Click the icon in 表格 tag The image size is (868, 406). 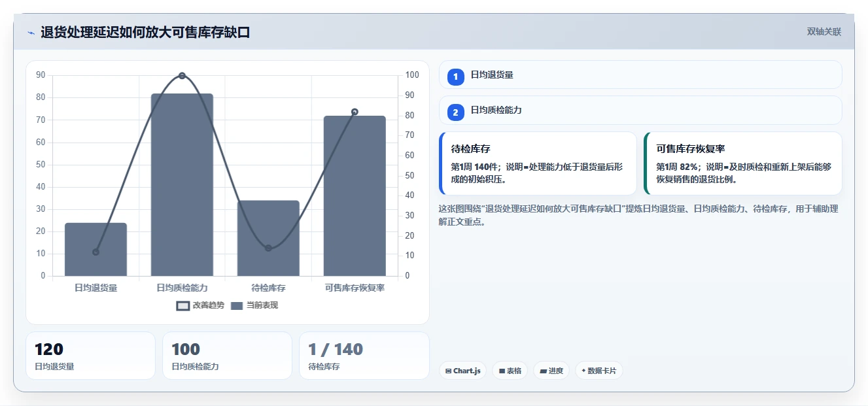coord(502,371)
